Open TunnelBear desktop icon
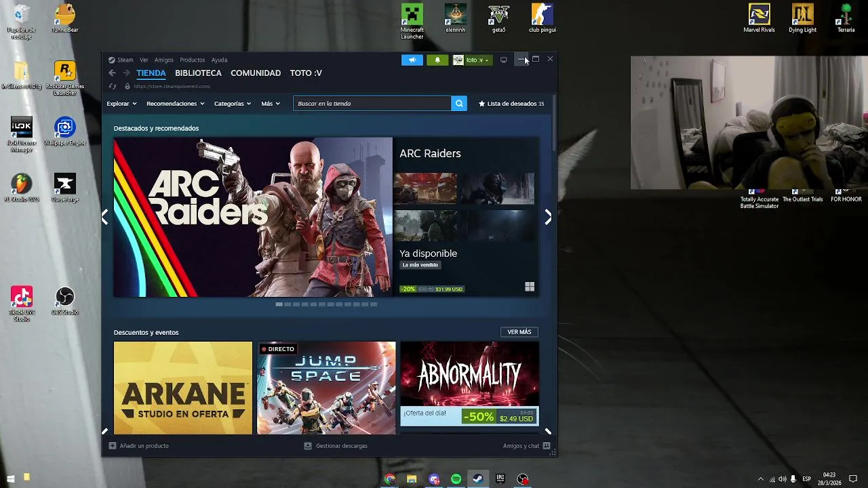The height and width of the screenshot is (488, 868). click(65, 18)
